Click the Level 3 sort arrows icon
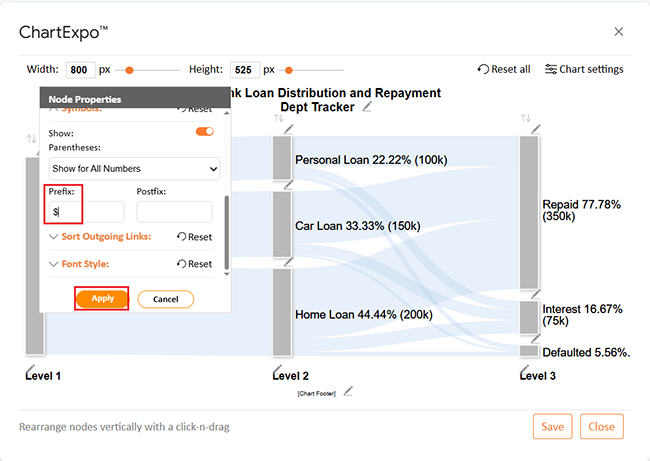The width and height of the screenshot is (650, 461). [x=526, y=119]
